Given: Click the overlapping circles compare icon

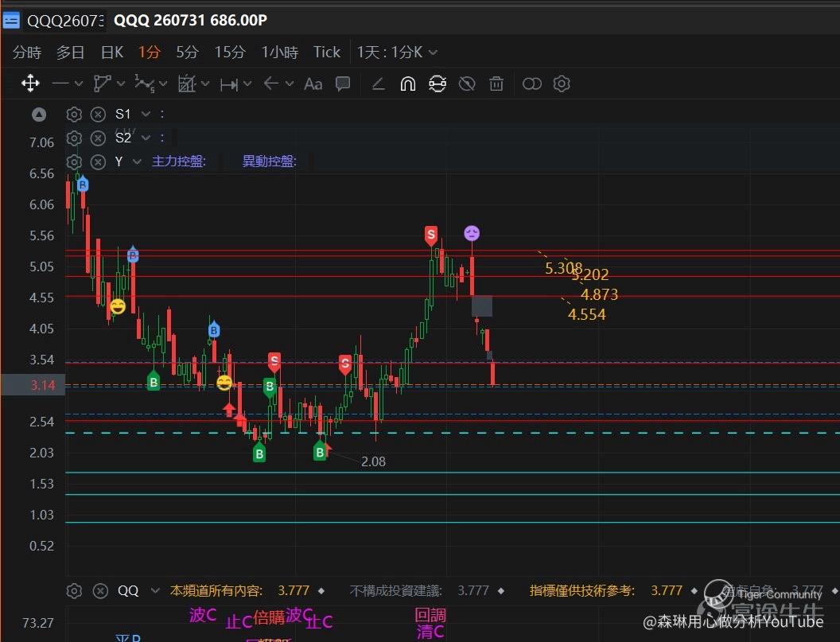Looking at the screenshot, I should (532, 84).
